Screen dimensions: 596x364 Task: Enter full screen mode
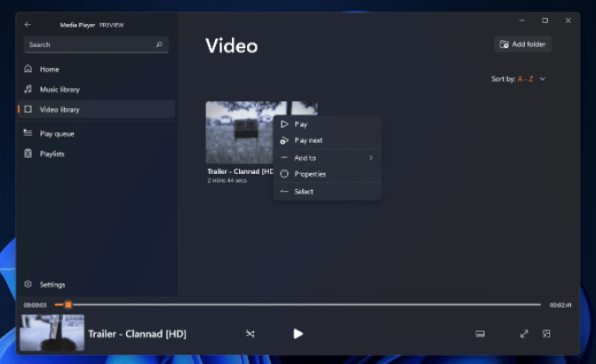coord(524,334)
